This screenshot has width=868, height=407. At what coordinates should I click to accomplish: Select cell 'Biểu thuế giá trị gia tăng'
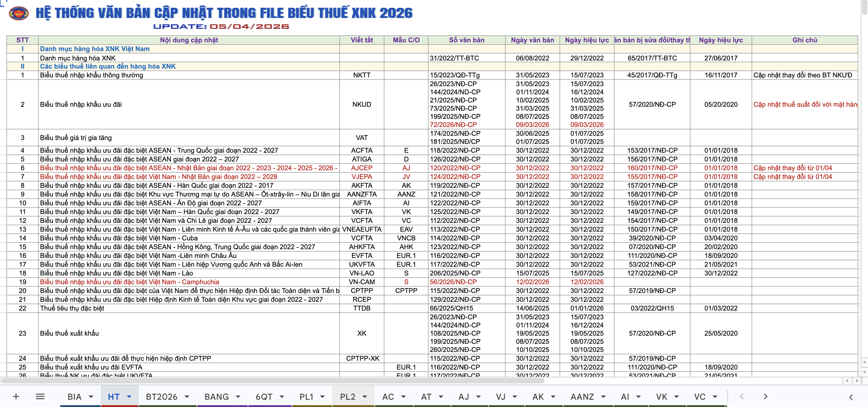click(189, 138)
